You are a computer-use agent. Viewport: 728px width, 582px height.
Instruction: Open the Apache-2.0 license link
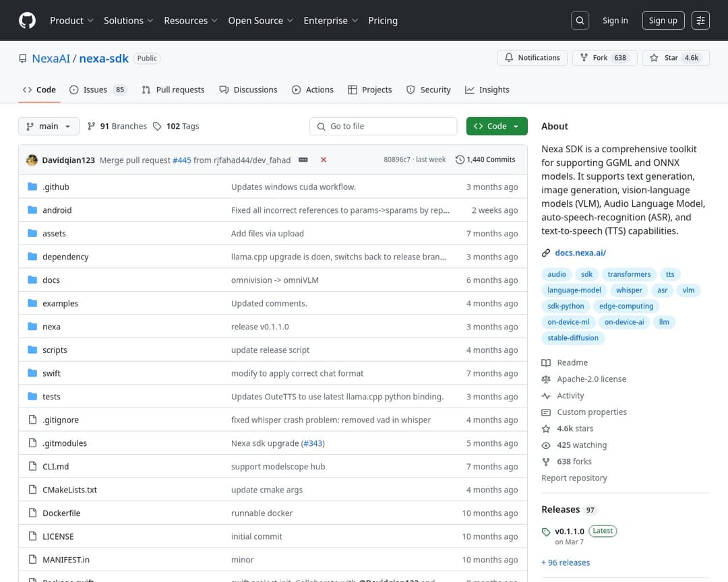(592, 379)
